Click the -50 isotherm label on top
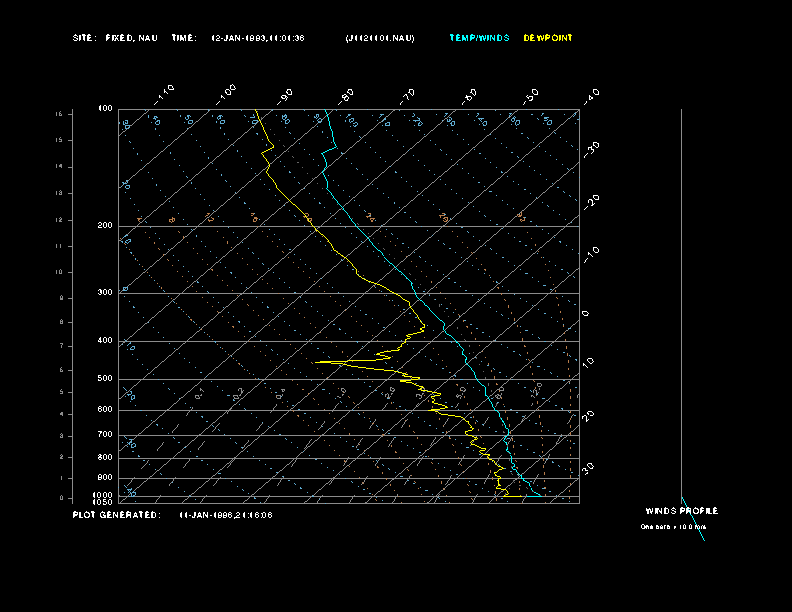Image resolution: width=792 pixels, height=612 pixels. [531, 96]
